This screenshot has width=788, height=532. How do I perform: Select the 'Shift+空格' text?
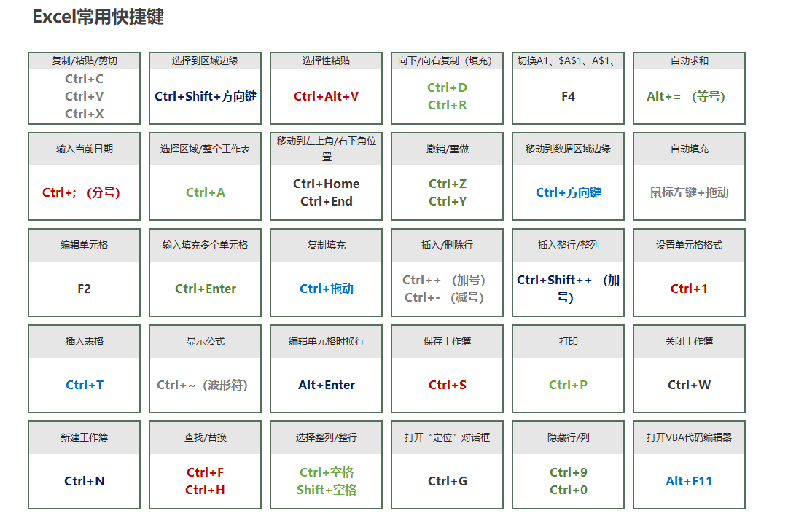(327, 490)
